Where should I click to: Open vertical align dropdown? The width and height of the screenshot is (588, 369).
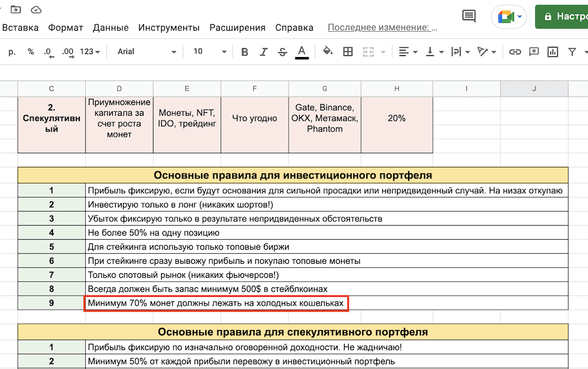[x=435, y=52]
